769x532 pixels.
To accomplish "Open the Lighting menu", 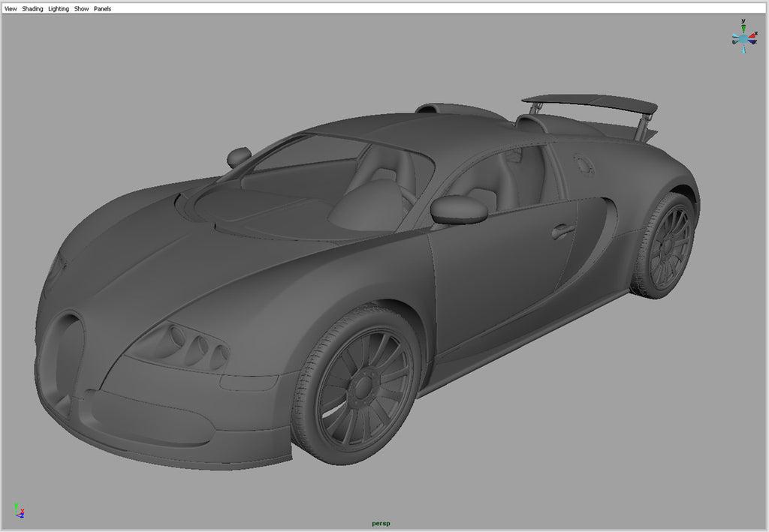I will click(x=57, y=8).
